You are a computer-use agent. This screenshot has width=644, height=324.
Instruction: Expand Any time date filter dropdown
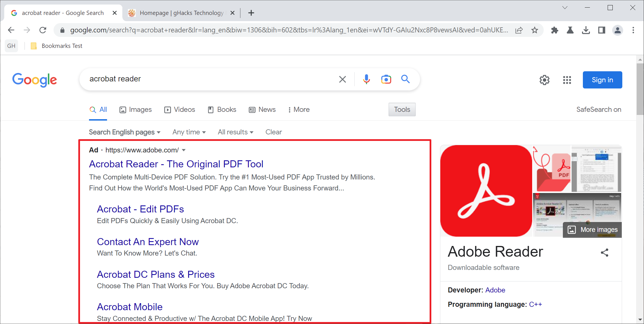[189, 132]
